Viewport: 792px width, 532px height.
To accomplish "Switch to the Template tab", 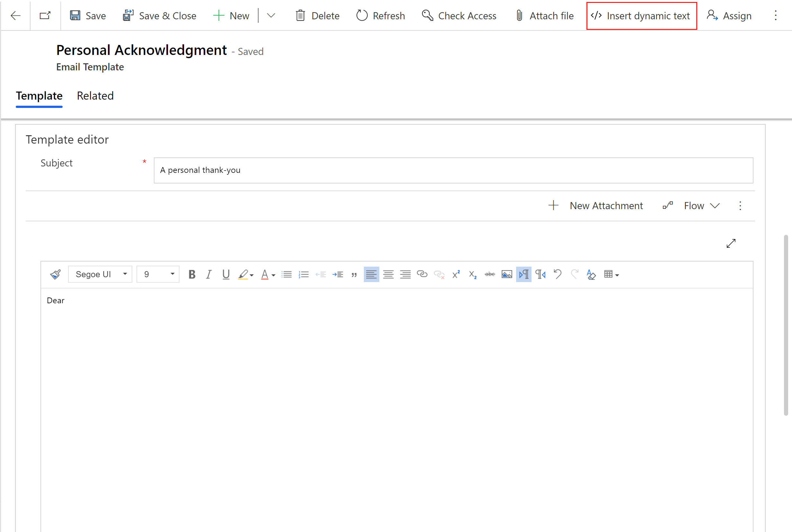I will click(x=39, y=96).
